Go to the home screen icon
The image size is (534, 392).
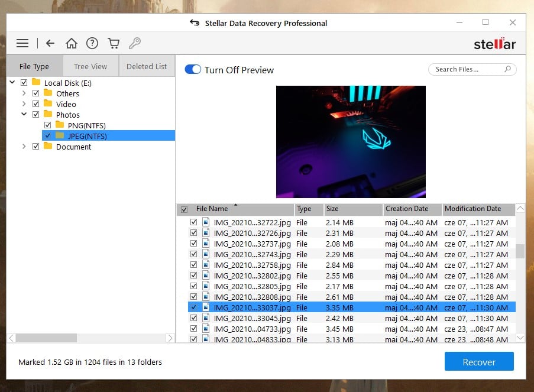[71, 43]
